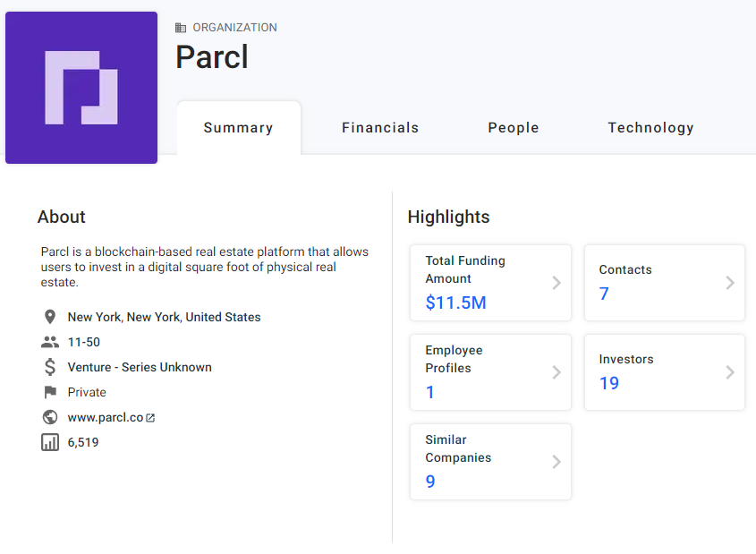Open the Investors highlight card
This screenshot has height=554, width=756.
tap(665, 372)
